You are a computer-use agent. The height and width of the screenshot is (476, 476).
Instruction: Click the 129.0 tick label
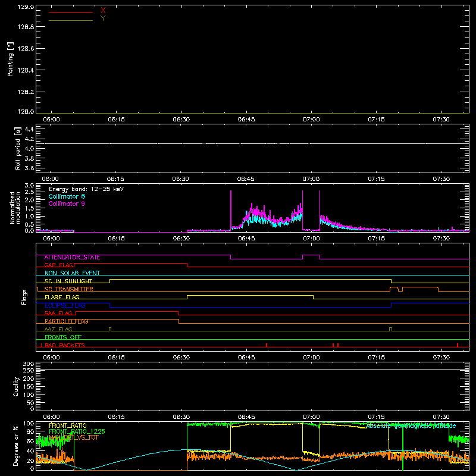tap(26, 7)
